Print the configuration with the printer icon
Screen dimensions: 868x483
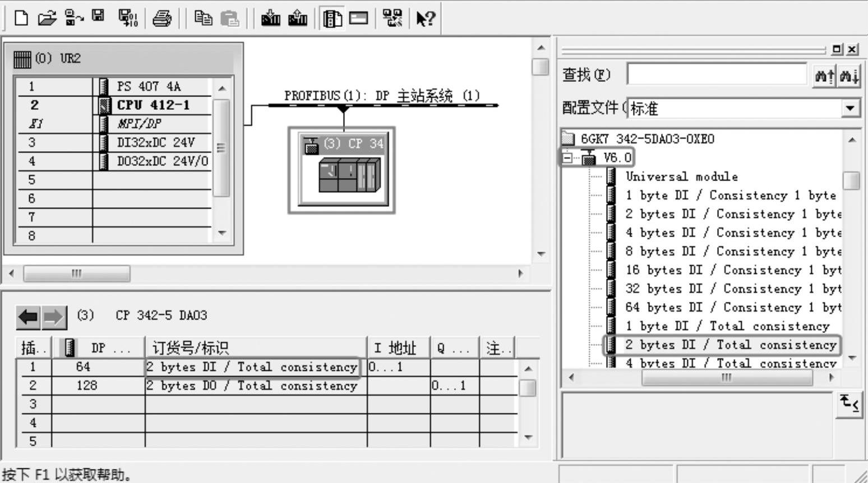[x=162, y=18]
